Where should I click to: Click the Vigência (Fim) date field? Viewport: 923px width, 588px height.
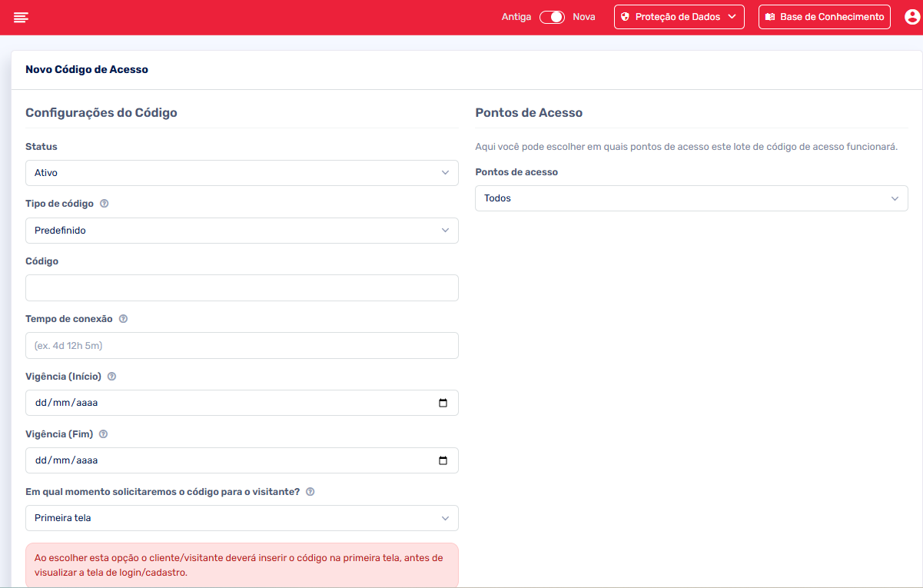click(x=231, y=460)
